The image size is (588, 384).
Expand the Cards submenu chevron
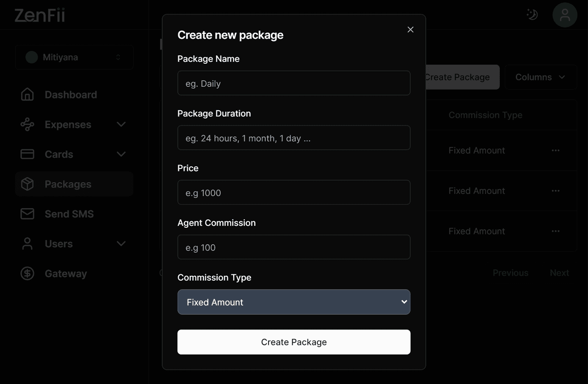122,154
